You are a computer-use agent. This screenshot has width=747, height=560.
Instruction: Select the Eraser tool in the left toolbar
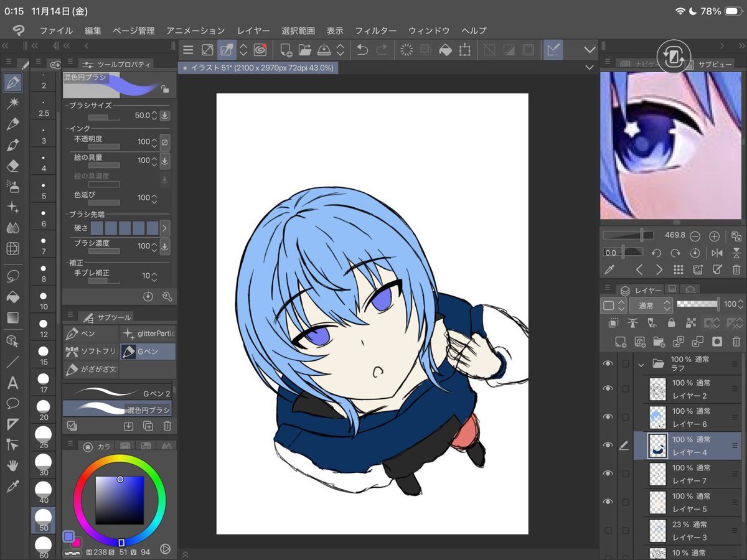click(12, 166)
